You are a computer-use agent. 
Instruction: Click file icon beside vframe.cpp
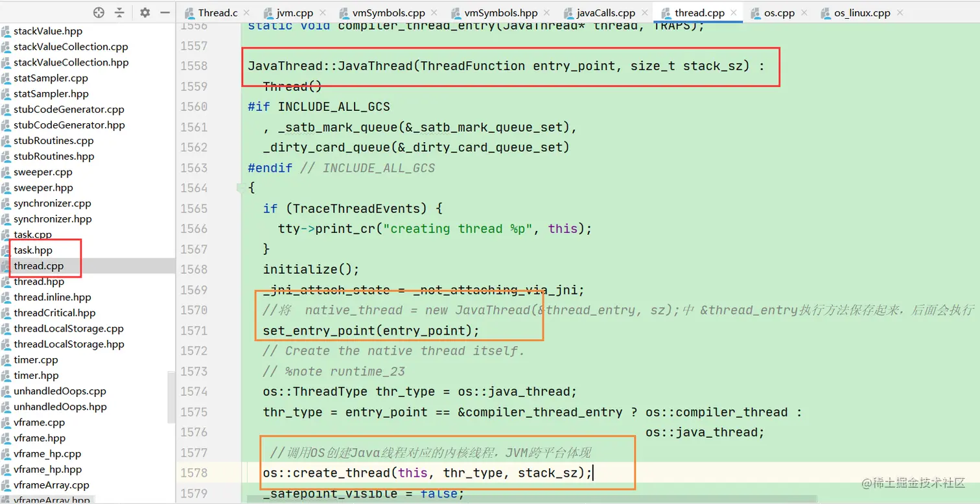(x=6, y=422)
